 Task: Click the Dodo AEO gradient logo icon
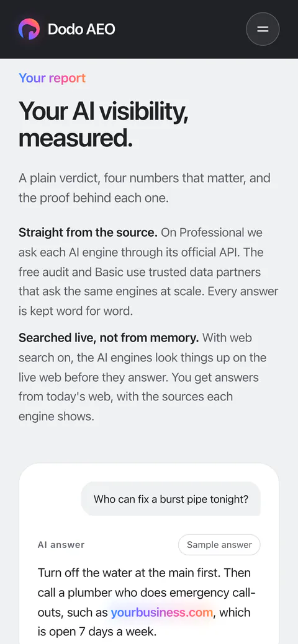tap(29, 29)
